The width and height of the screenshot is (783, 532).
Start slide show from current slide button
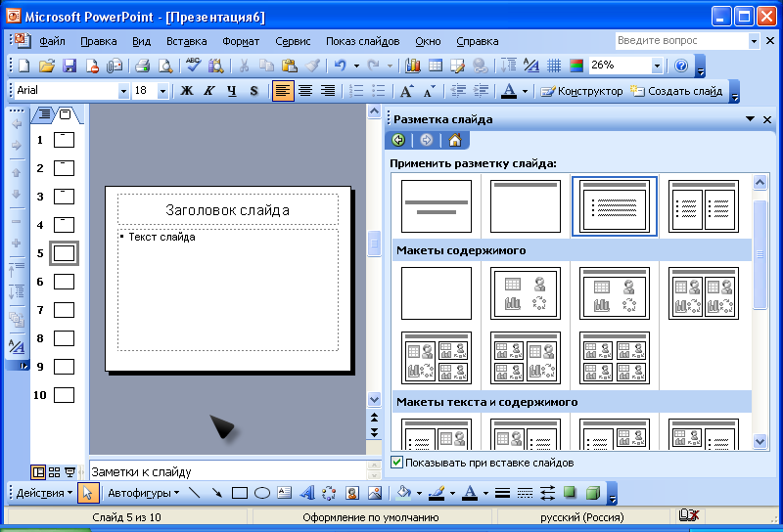pos(70,472)
